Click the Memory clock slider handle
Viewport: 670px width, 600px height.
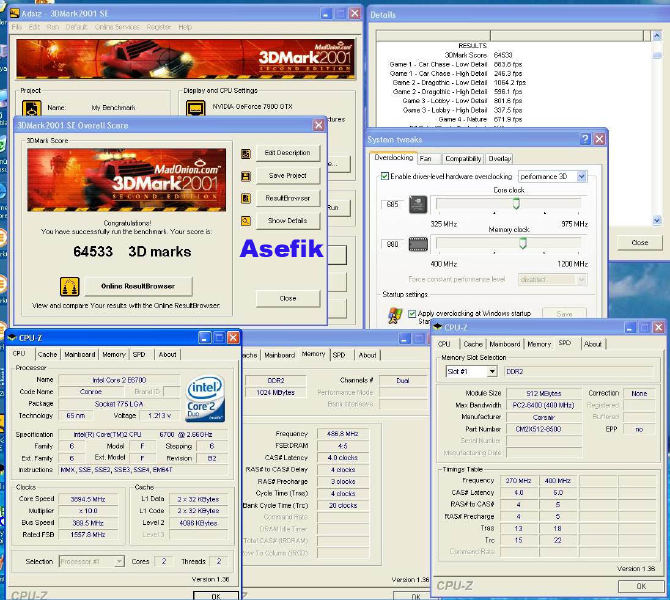[x=522, y=244]
